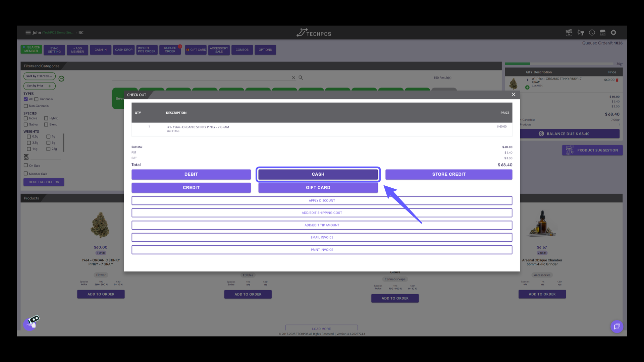Open Accessory Sale in the toolbar
The width and height of the screenshot is (644, 362).
point(219,50)
